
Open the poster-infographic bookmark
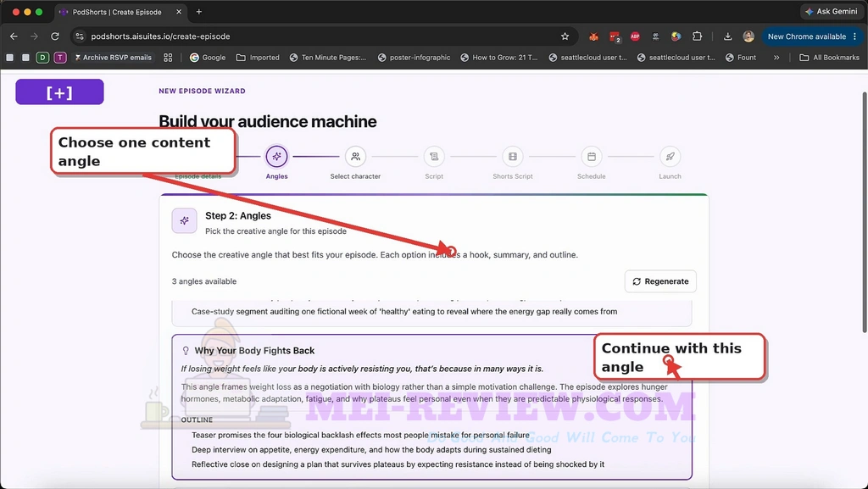[x=414, y=58]
